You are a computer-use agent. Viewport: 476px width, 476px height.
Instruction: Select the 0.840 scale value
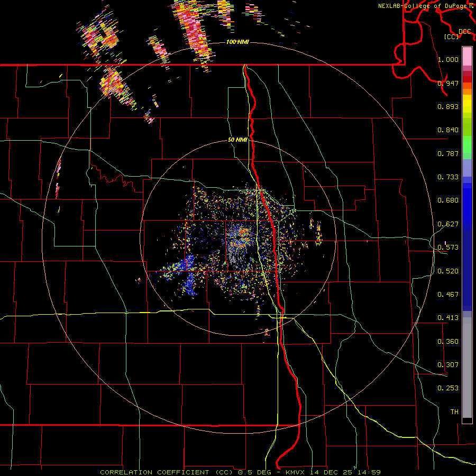click(x=448, y=130)
